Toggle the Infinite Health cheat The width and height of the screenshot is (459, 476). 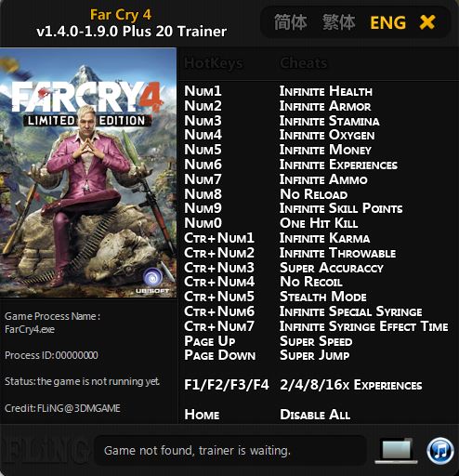[326, 91]
